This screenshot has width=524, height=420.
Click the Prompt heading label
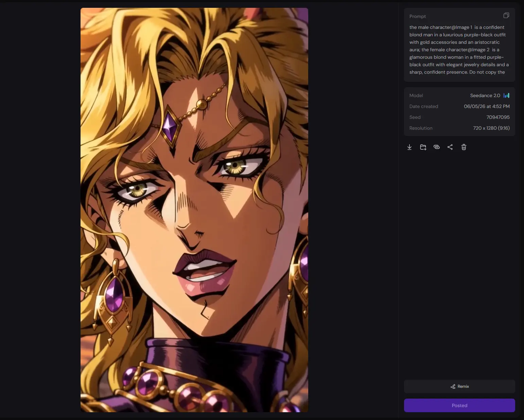pos(418,16)
